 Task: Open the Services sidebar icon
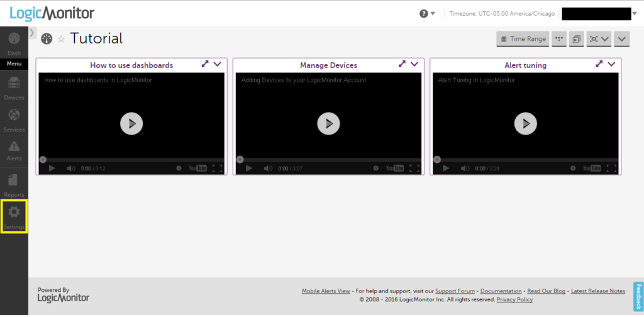pos(14,119)
